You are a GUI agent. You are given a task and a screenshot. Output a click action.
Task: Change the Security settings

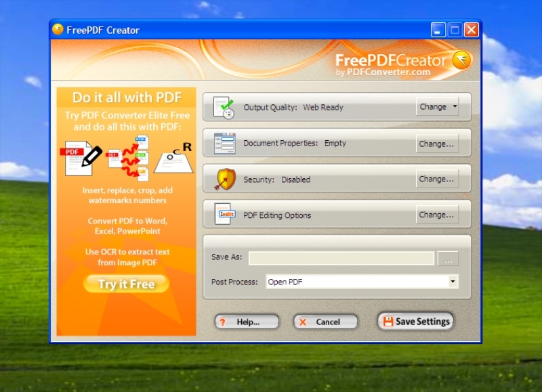click(x=437, y=179)
